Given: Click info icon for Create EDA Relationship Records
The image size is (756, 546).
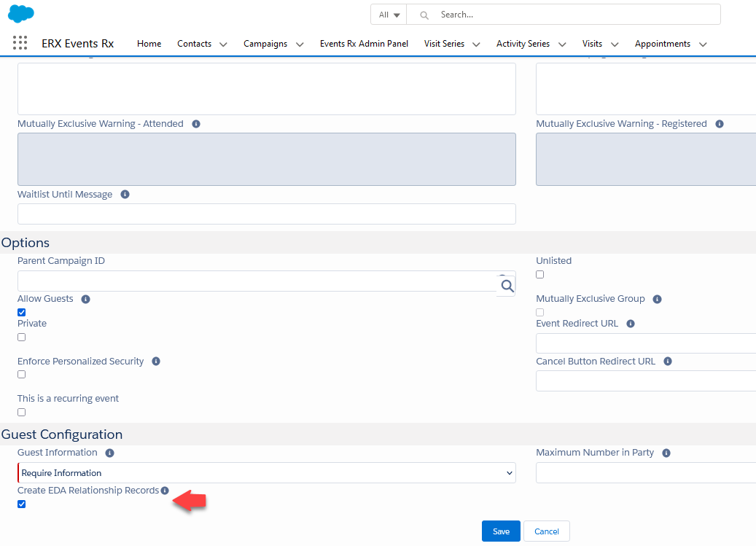Looking at the screenshot, I should pos(165,491).
